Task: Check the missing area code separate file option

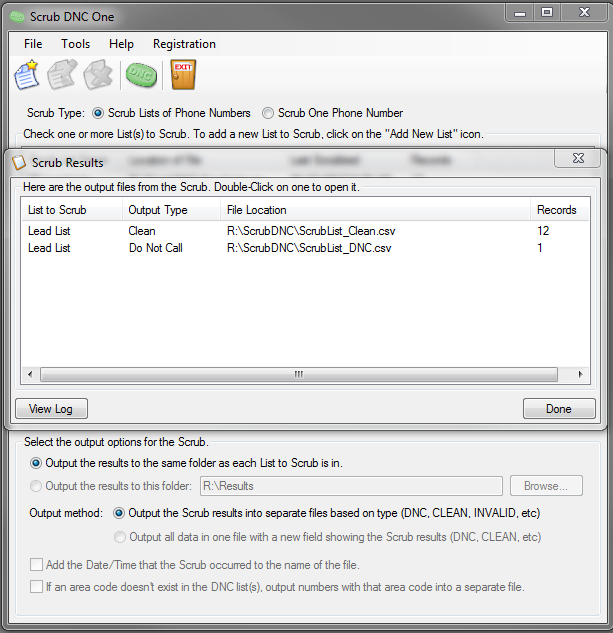Action: point(36,587)
